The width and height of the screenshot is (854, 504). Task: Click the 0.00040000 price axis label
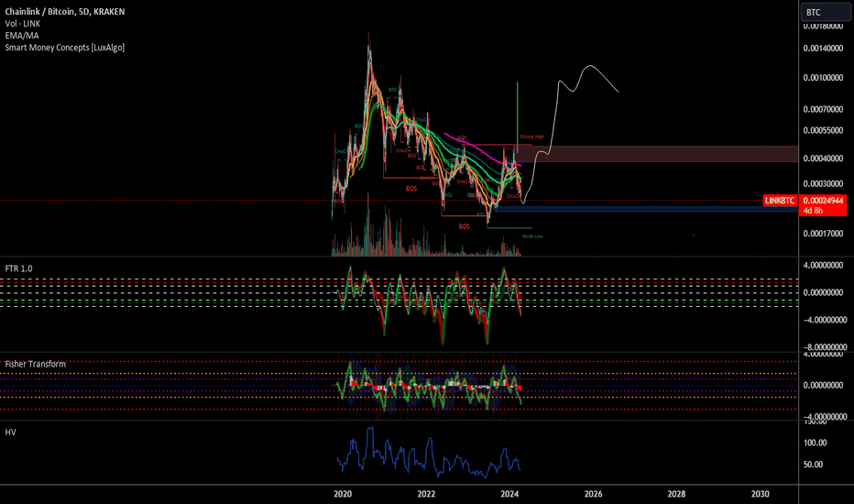(823, 159)
